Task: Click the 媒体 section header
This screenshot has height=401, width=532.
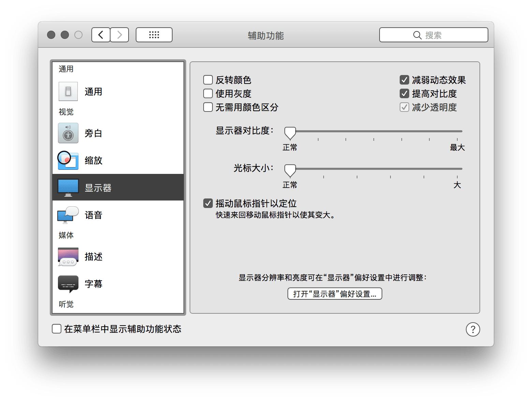Action: click(x=66, y=235)
